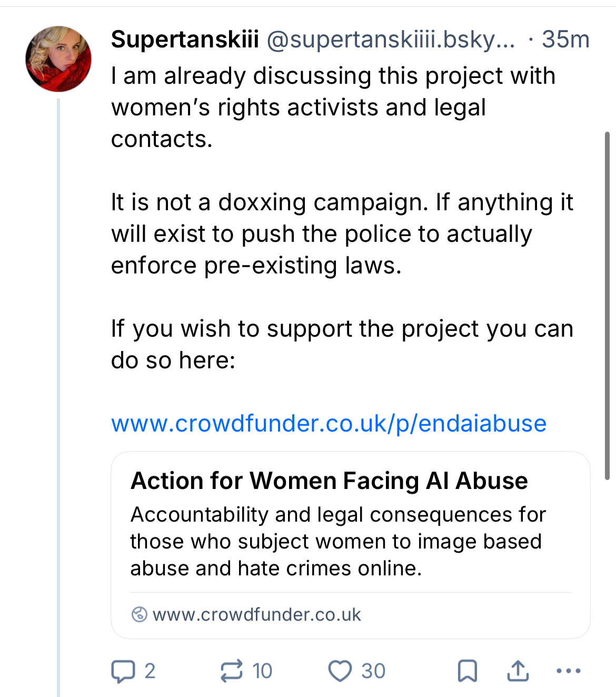Tap the share upload icon
Image resolution: width=616 pixels, height=697 pixels.
point(518,671)
